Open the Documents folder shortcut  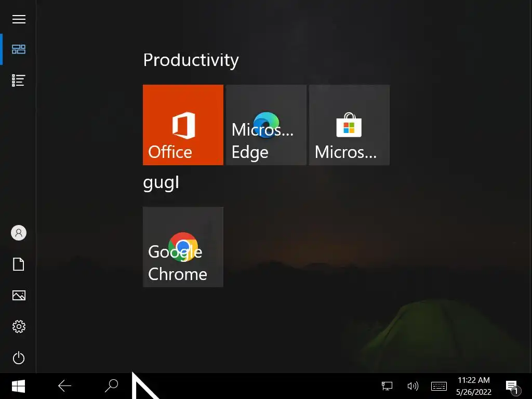point(19,264)
